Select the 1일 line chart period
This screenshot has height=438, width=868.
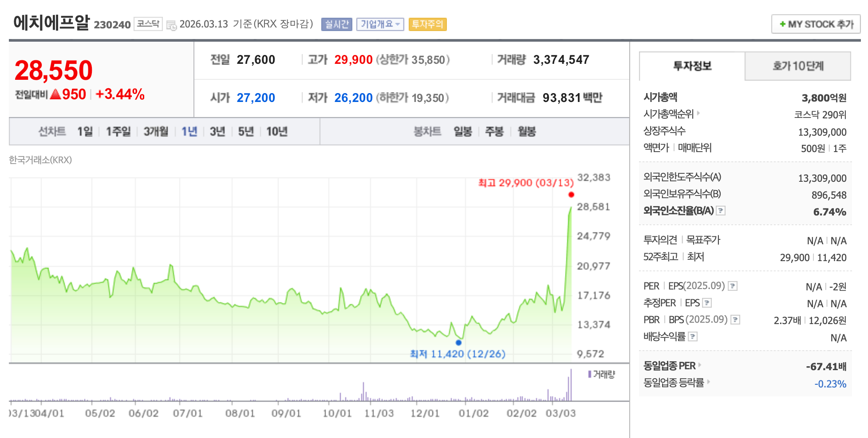[x=85, y=131]
